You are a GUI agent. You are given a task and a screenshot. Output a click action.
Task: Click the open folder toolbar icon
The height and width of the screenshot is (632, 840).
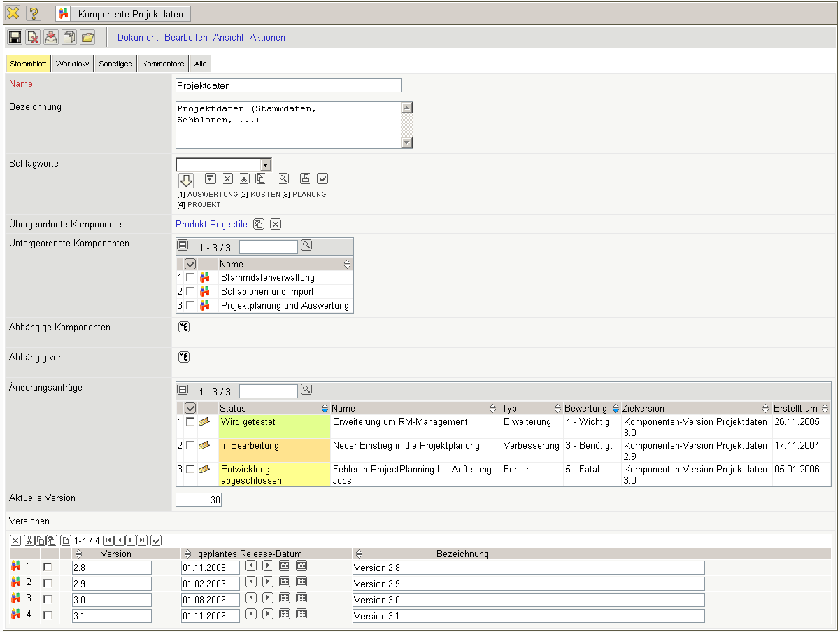coord(87,37)
